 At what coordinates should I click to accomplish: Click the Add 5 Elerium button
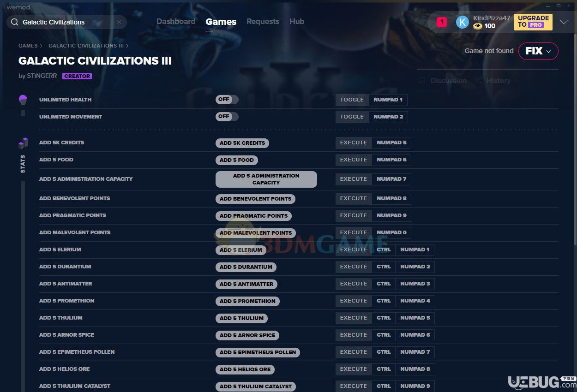[241, 250]
